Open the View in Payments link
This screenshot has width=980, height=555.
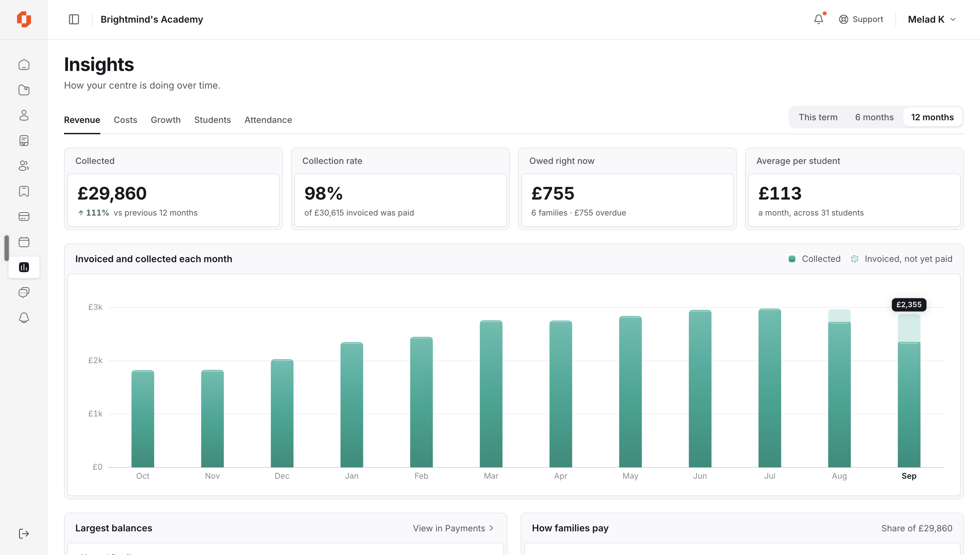(x=453, y=528)
